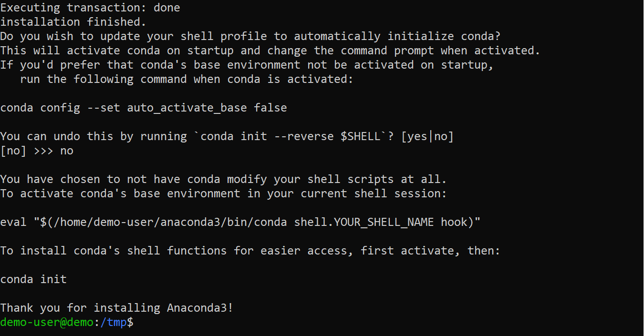Click "Thank you for installing Anaconda3!" text
The height and width of the screenshot is (336, 644).
point(116,308)
